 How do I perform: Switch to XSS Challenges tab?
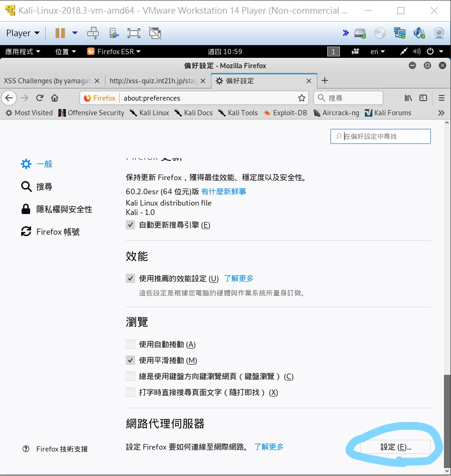47,81
